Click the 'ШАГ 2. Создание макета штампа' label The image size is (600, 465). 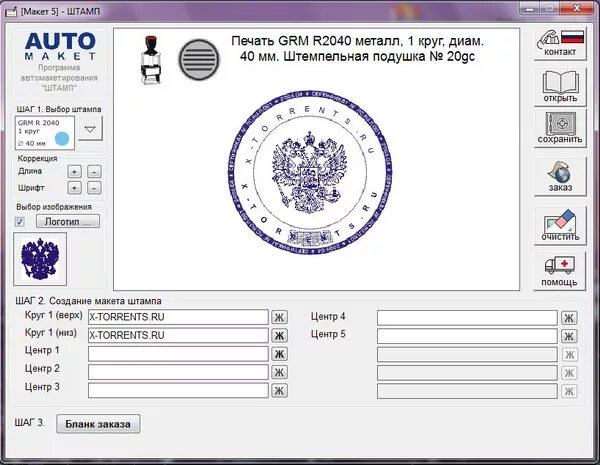(88, 301)
